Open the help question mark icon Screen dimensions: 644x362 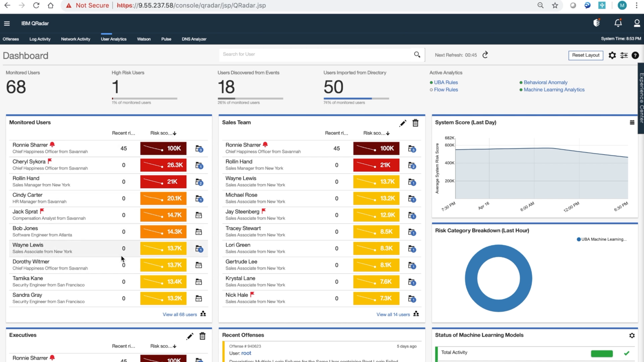pyautogui.click(x=635, y=55)
